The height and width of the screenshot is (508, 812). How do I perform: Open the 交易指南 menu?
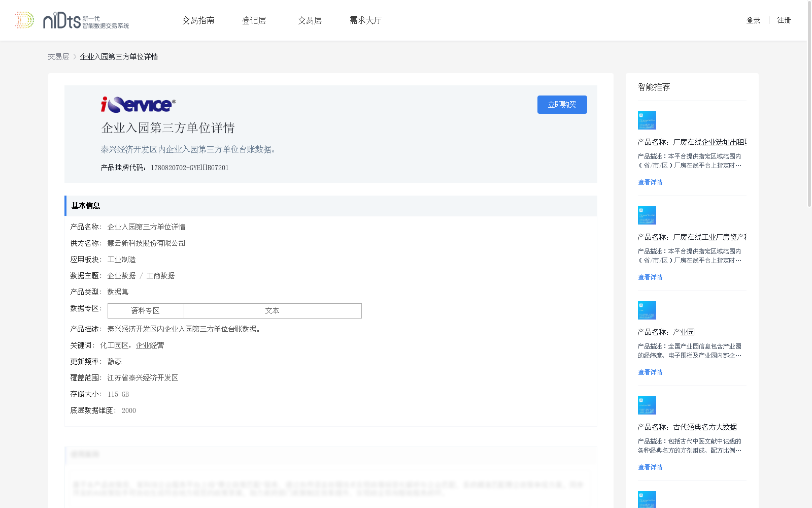(198, 20)
